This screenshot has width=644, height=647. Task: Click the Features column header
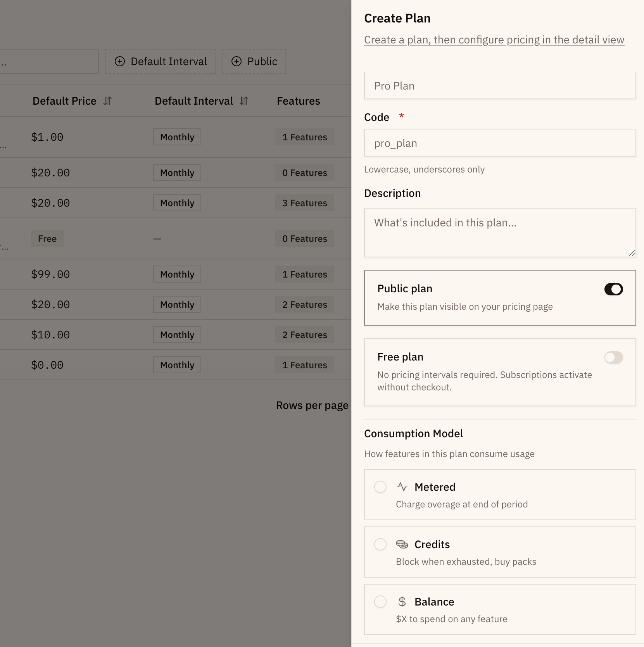point(298,101)
